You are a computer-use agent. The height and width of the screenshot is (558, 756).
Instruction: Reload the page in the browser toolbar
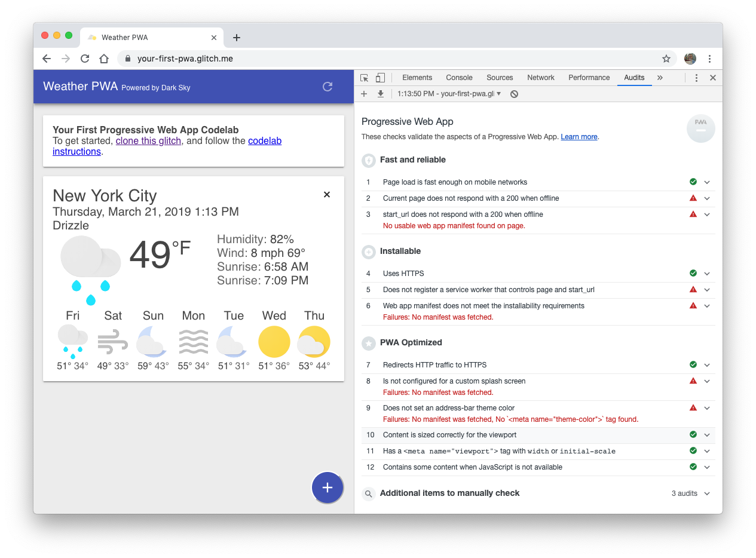[85, 59]
